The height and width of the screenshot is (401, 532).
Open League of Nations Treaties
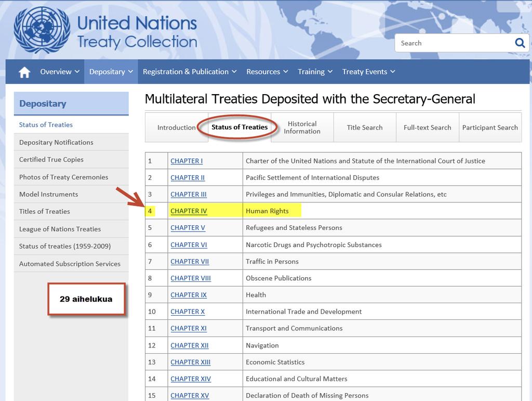pos(71,229)
